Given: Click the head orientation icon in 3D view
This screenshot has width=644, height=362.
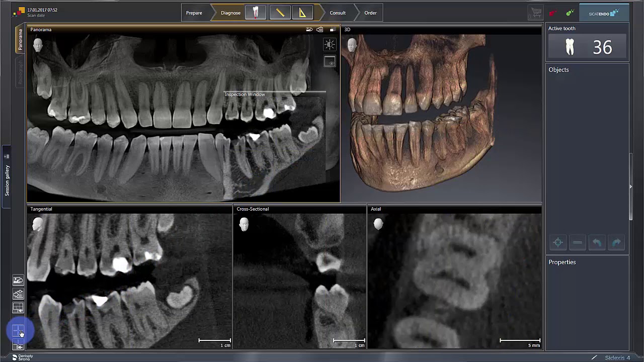Looking at the screenshot, I should tap(352, 45).
